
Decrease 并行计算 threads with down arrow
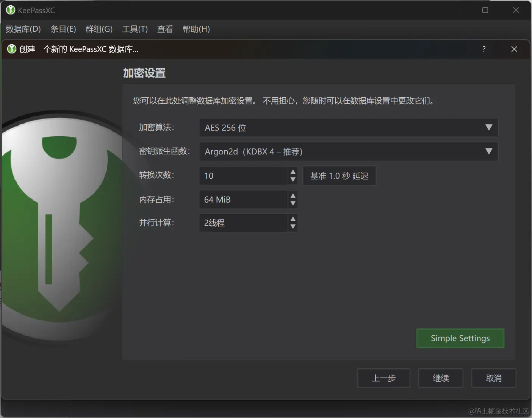click(x=293, y=227)
